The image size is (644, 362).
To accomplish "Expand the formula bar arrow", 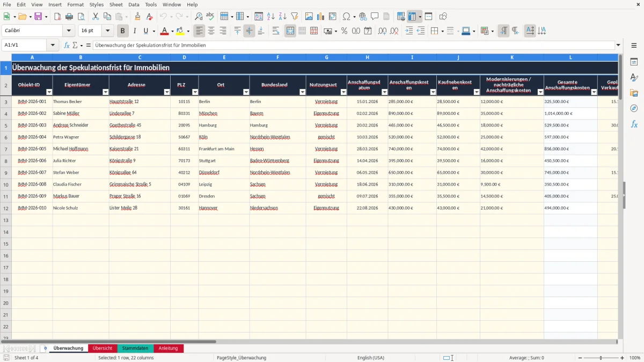I will click(x=618, y=45).
